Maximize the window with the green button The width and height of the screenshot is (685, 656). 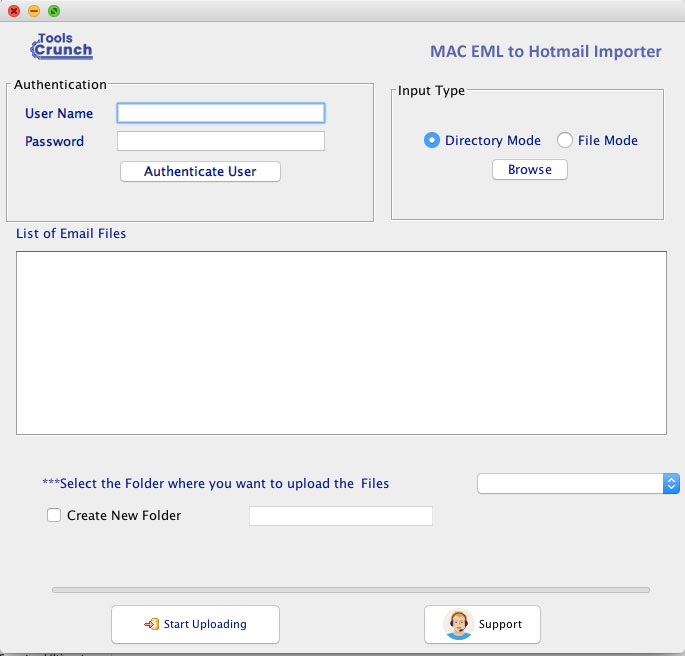[54, 11]
